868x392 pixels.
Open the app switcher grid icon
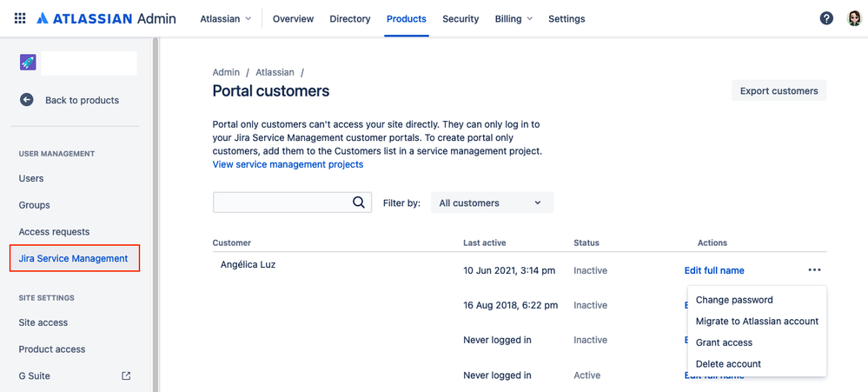[20, 19]
